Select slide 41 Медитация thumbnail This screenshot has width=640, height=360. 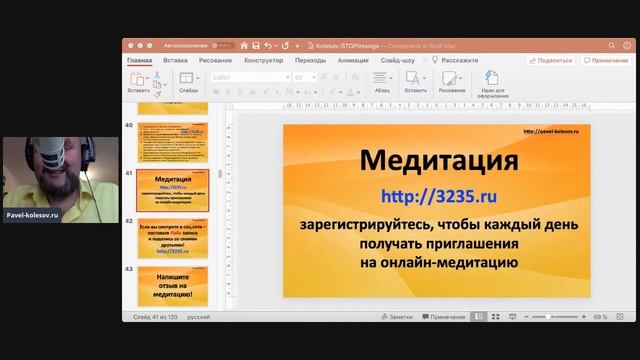pyautogui.click(x=173, y=190)
